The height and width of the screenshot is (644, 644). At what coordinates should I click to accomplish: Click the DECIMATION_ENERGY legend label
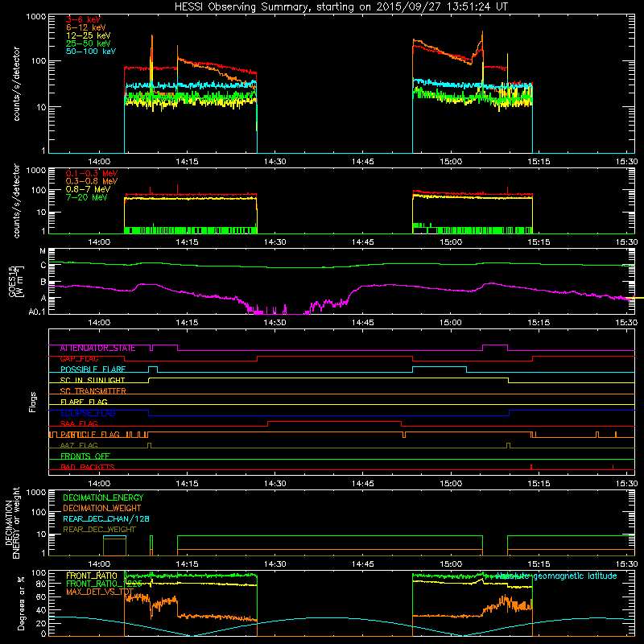103,497
